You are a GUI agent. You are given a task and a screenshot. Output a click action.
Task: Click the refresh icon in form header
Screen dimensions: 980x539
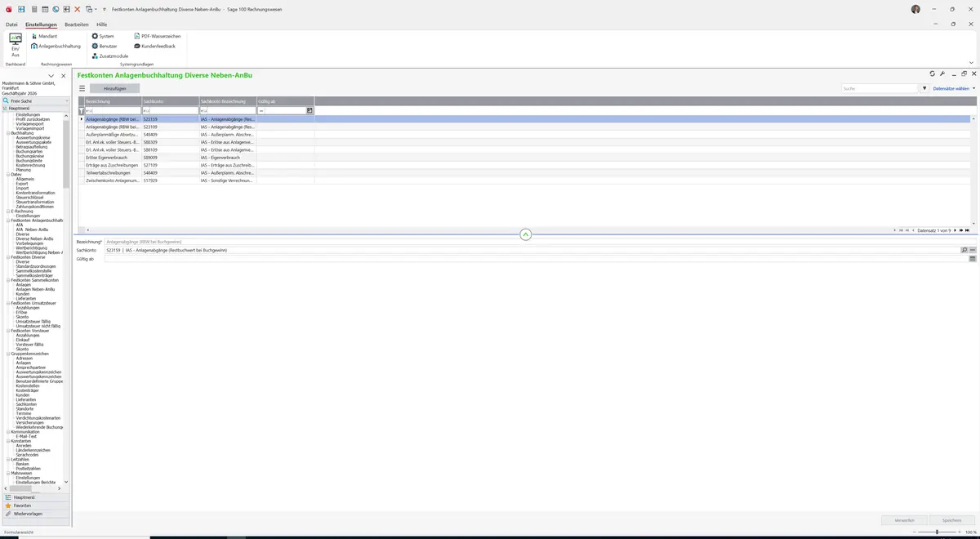[932, 73]
